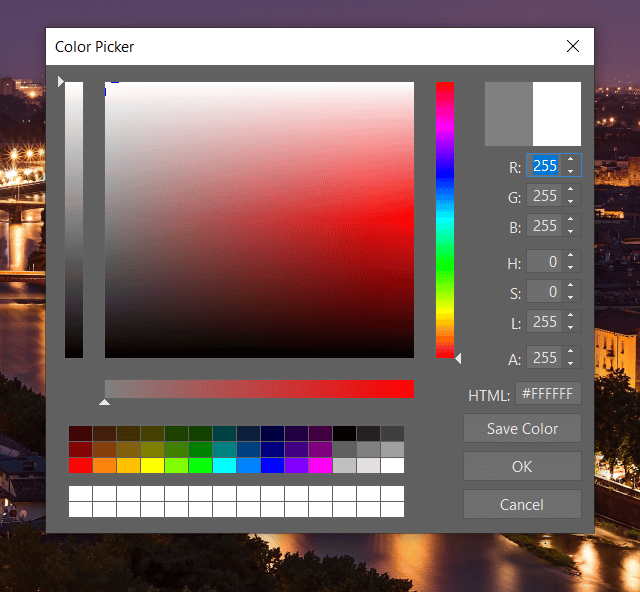Close the Color Picker dialog

tap(573, 46)
